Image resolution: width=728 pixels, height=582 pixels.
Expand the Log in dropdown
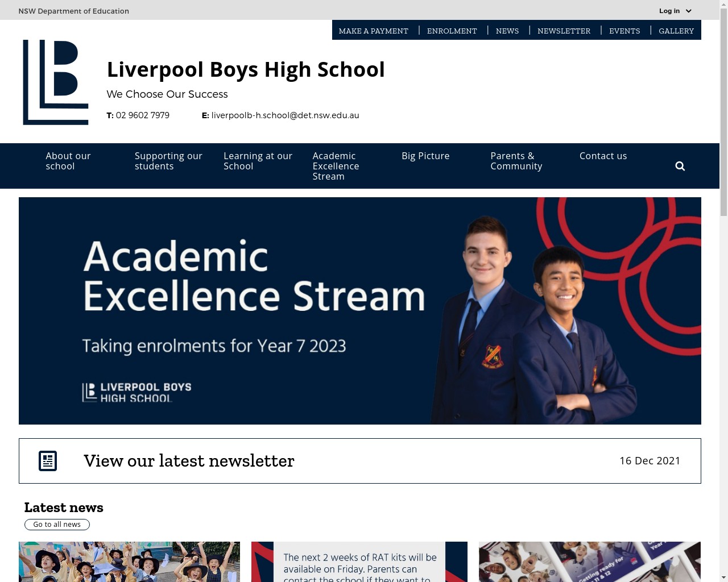coord(675,11)
